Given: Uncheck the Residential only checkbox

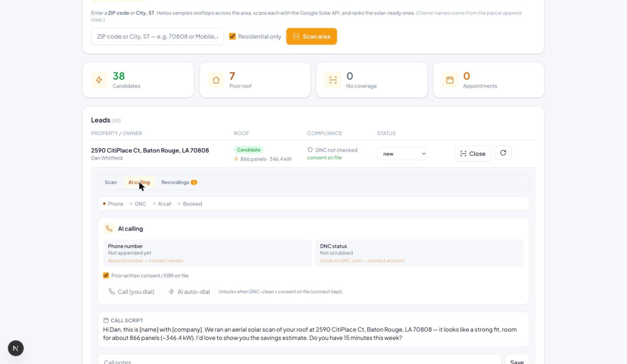Looking at the screenshot, I should (x=232, y=36).
